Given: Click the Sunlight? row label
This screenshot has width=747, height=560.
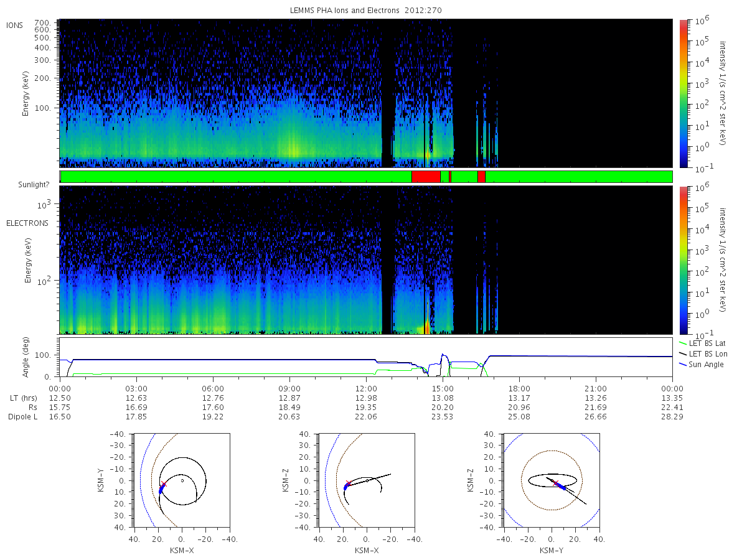Looking at the screenshot, I should pos(23,184).
